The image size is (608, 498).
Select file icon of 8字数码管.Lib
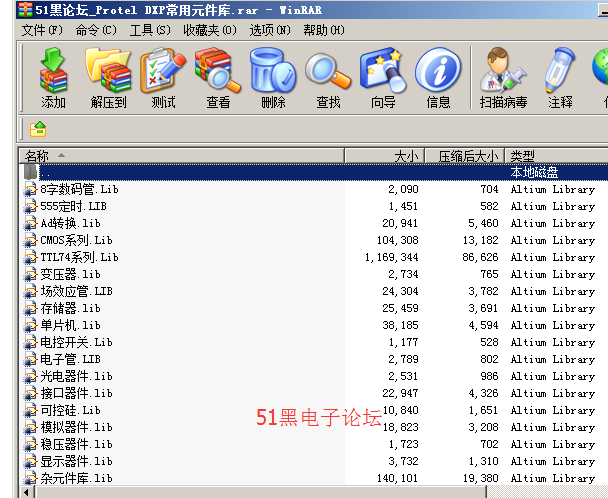click(x=31, y=189)
